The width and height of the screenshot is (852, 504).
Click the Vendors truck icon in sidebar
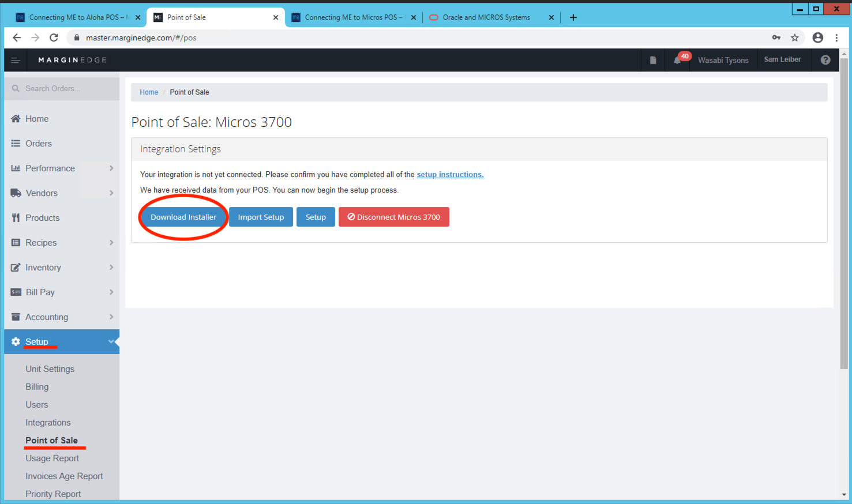point(16,193)
